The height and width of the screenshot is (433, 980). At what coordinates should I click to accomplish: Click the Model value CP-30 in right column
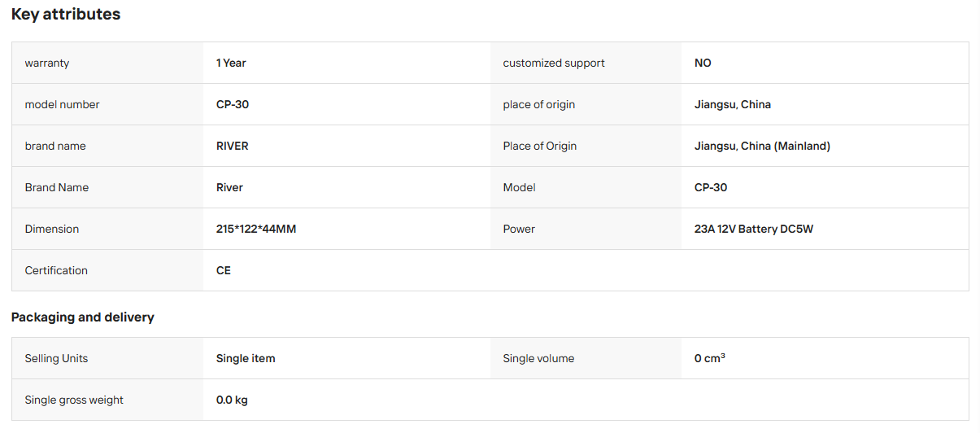coord(711,187)
